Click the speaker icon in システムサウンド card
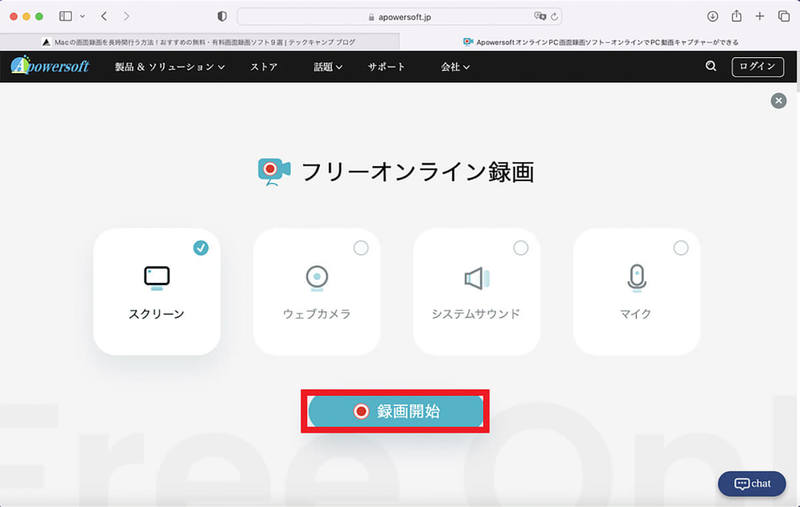This screenshot has height=507, width=800. pyautogui.click(x=477, y=278)
